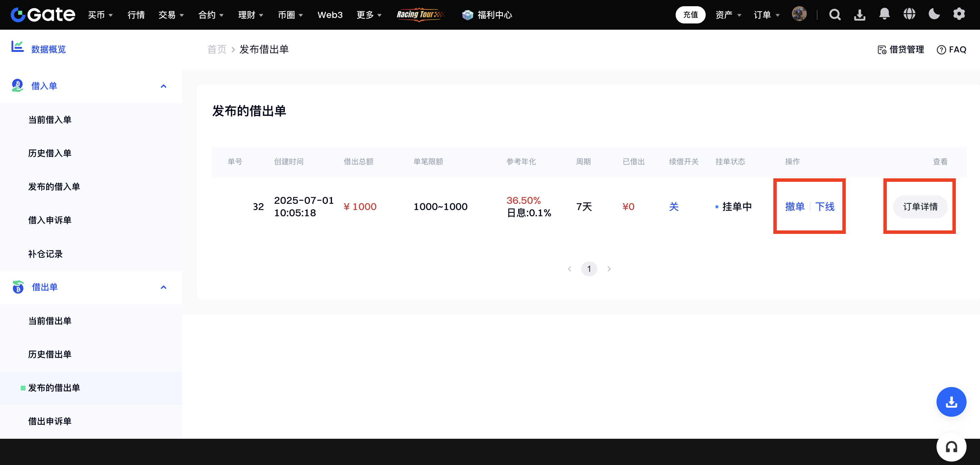Click the user avatar icon

(x=799, y=14)
